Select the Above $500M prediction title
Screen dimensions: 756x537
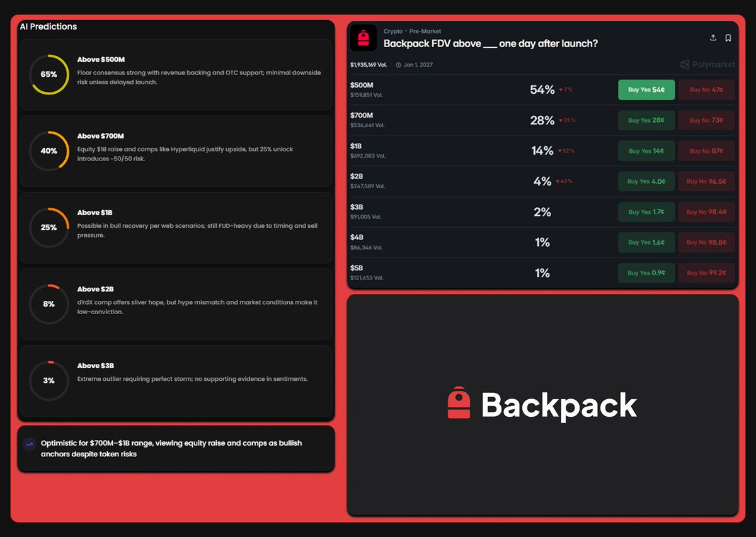pyautogui.click(x=101, y=60)
